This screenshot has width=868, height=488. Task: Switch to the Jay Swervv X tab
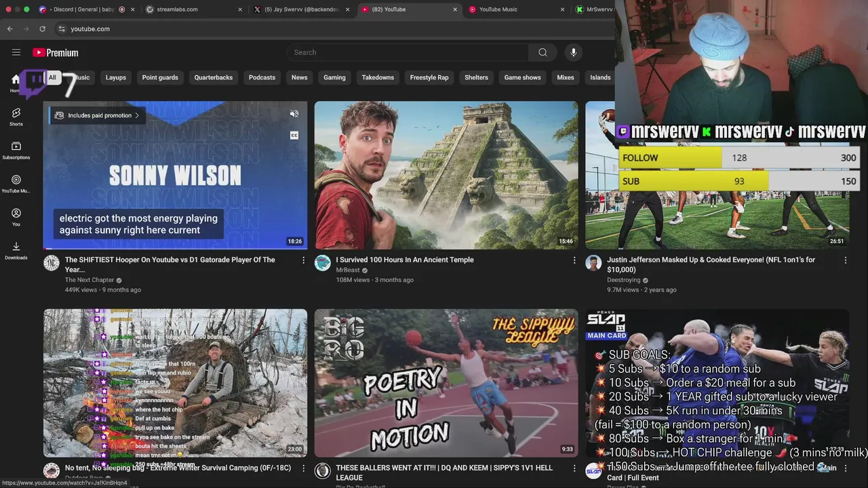(x=302, y=9)
